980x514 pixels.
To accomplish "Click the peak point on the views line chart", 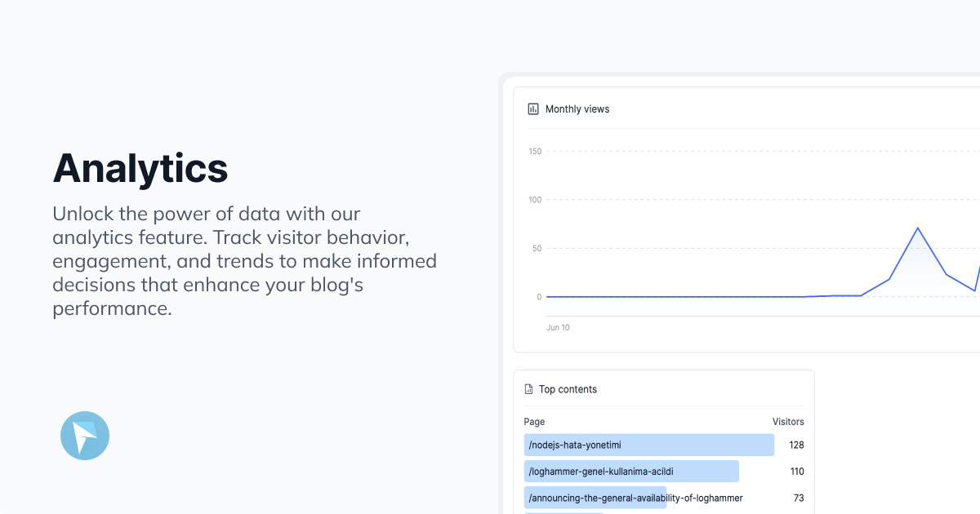I will click(x=918, y=228).
